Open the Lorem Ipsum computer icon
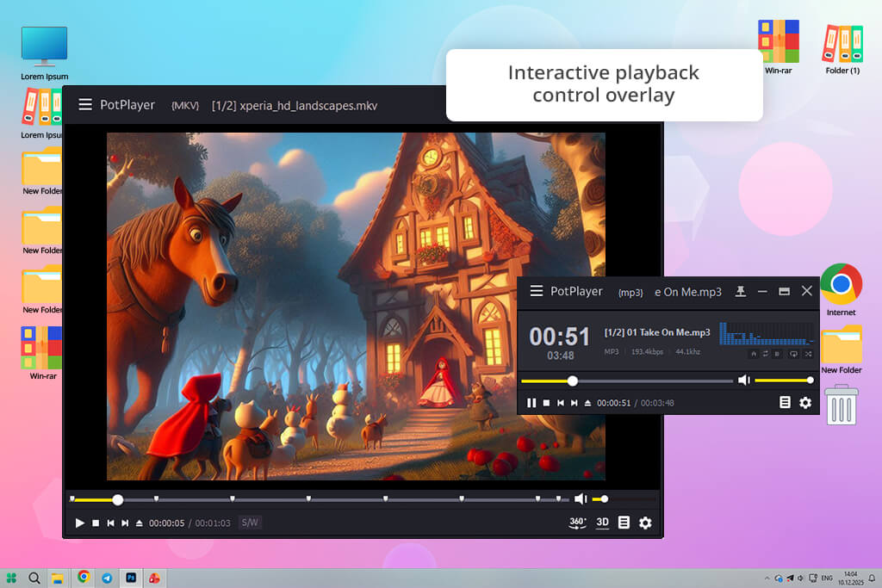This screenshot has height=588, width=882. pos(45,53)
